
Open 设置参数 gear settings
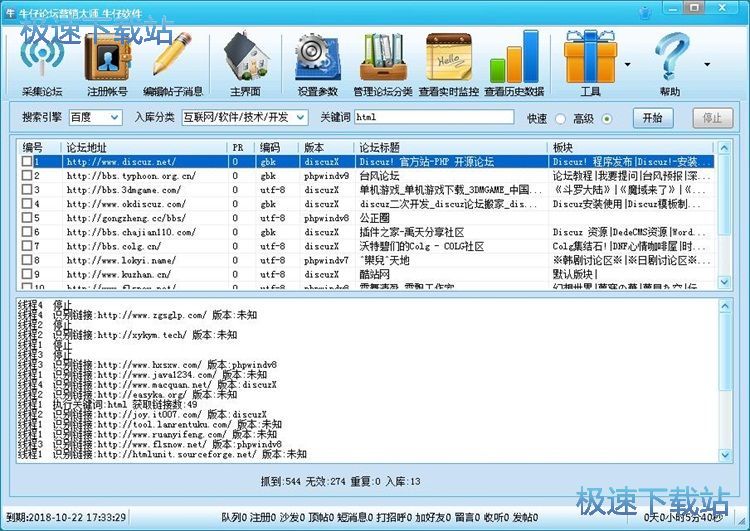tap(318, 64)
